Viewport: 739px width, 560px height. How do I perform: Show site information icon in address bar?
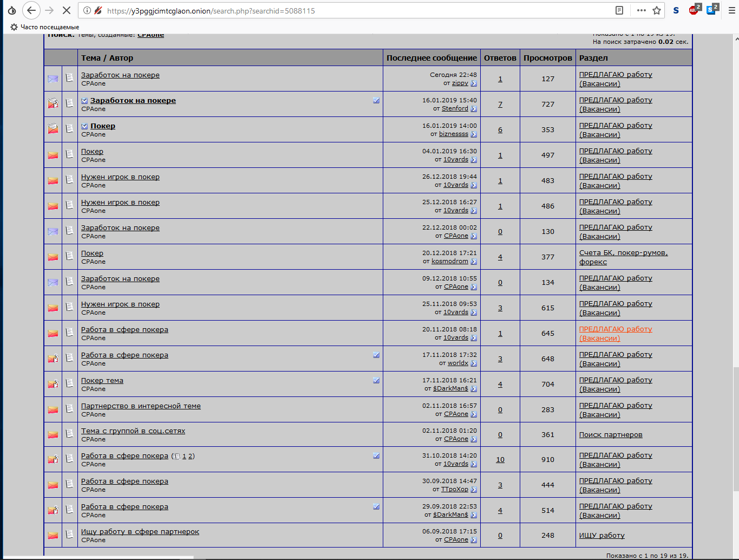tap(87, 10)
